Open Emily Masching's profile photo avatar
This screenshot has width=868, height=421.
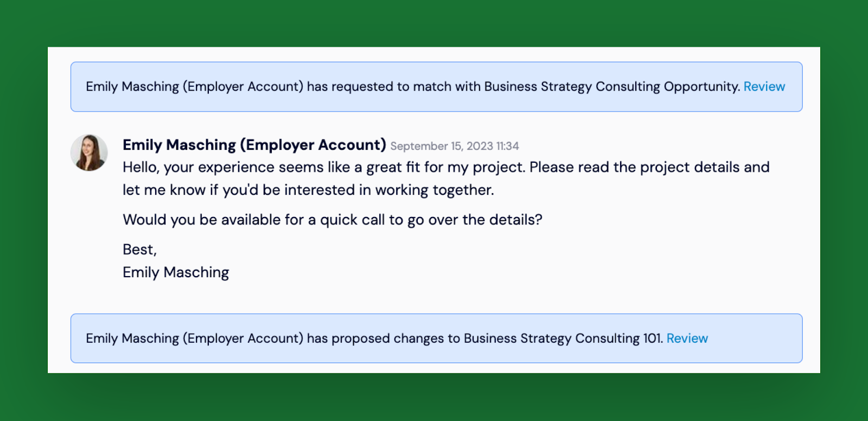pyautogui.click(x=89, y=152)
